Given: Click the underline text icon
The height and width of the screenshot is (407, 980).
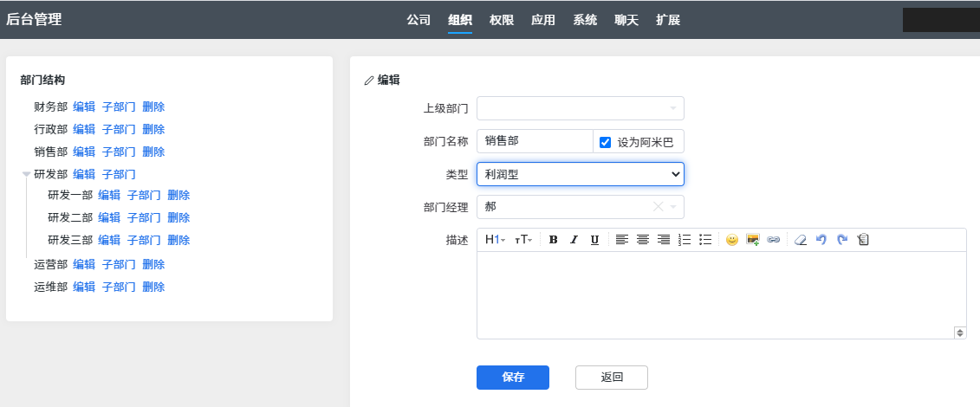Looking at the screenshot, I should 594,240.
